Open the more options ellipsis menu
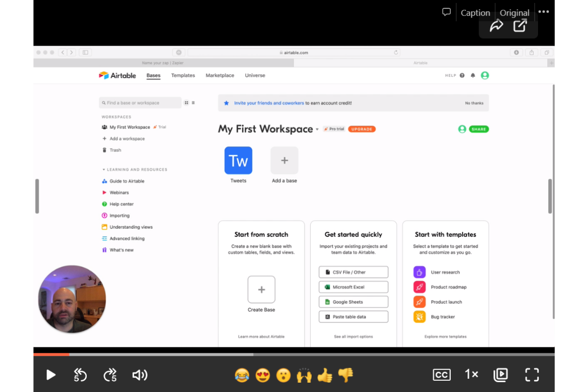Viewport: 588px width, 392px height. 543,12
